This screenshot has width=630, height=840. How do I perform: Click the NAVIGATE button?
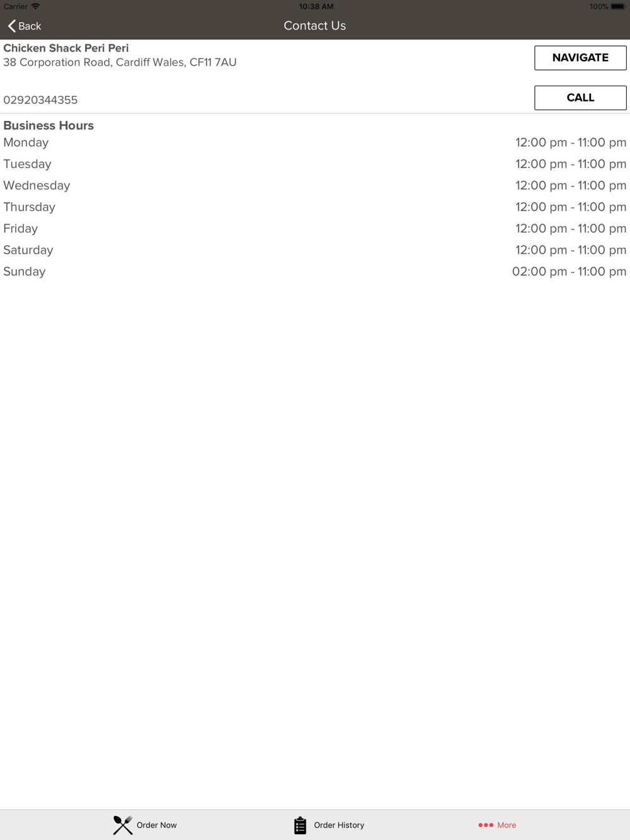coord(580,58)
